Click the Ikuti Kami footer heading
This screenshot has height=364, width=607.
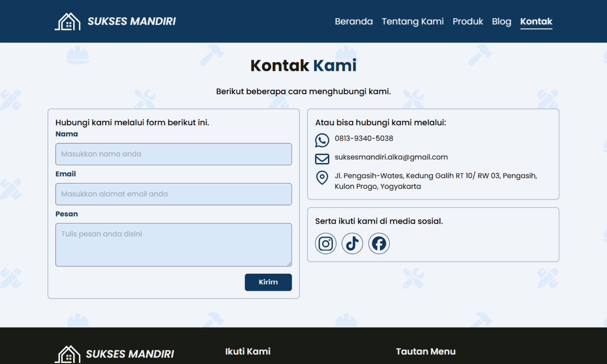tap(248, 351)
